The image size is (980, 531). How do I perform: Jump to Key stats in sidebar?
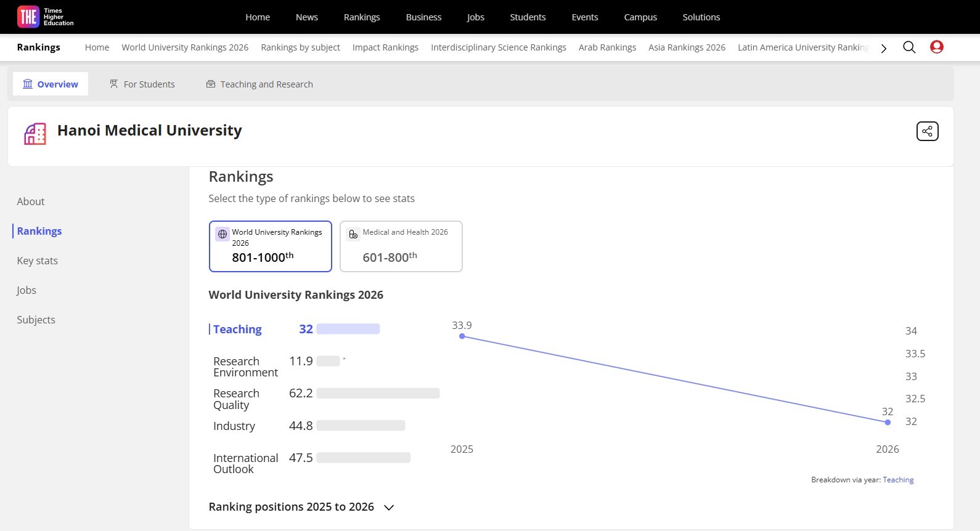38,261
